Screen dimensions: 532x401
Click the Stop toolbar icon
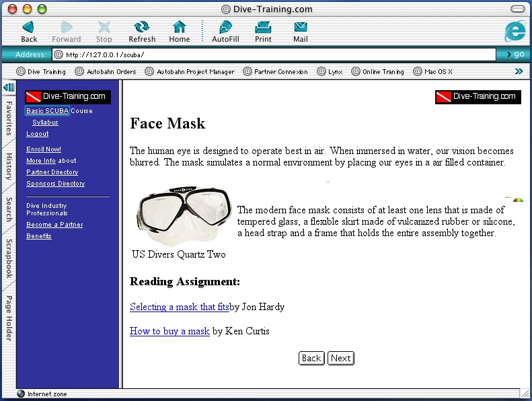(104, 28)
